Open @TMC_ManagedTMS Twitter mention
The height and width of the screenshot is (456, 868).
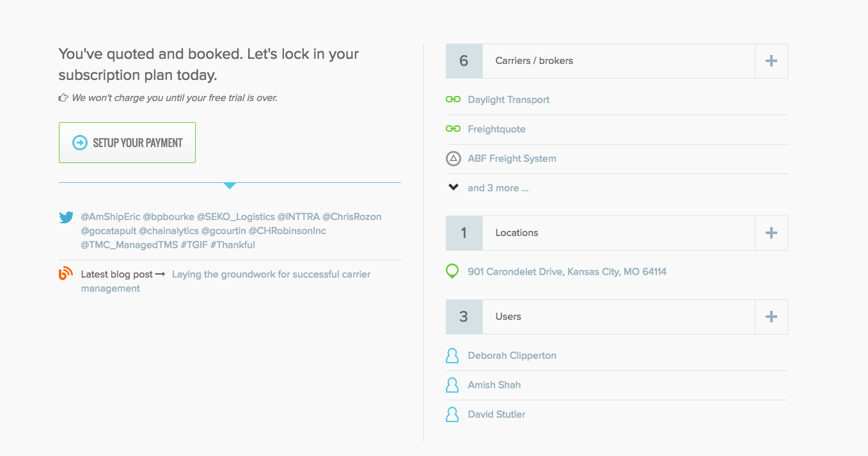129,245
